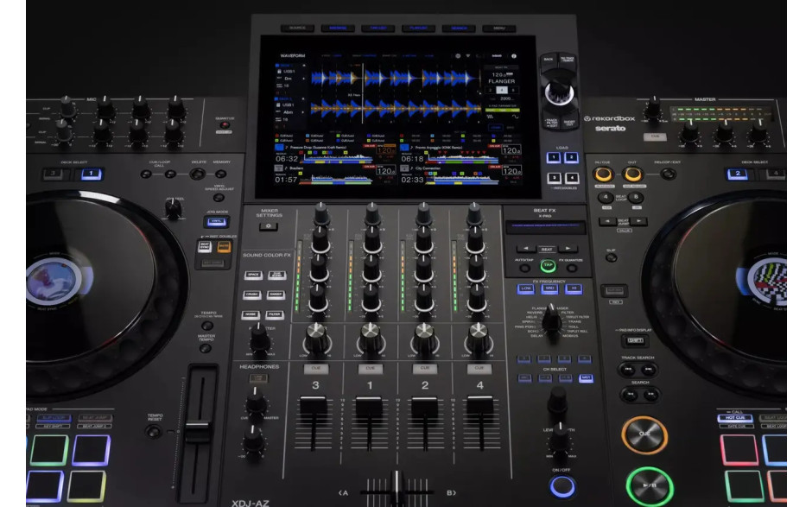The height and width of the screenshot is (507, 812).
Task: Turn the rotary browse selector knob
Action: point(559,92)
